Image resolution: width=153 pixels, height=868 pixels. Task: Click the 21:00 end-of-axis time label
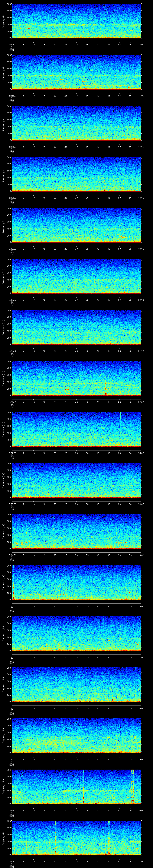coord(141,351)
